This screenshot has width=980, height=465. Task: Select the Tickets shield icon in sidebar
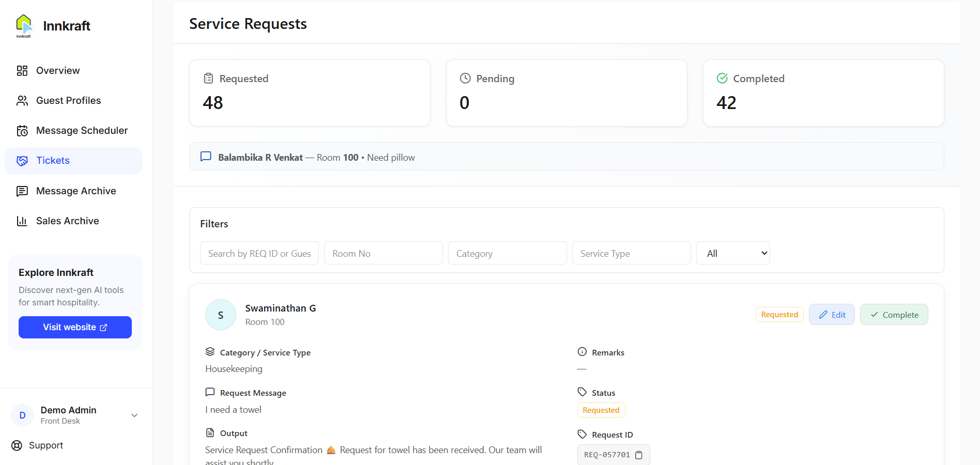coord(22,161)
